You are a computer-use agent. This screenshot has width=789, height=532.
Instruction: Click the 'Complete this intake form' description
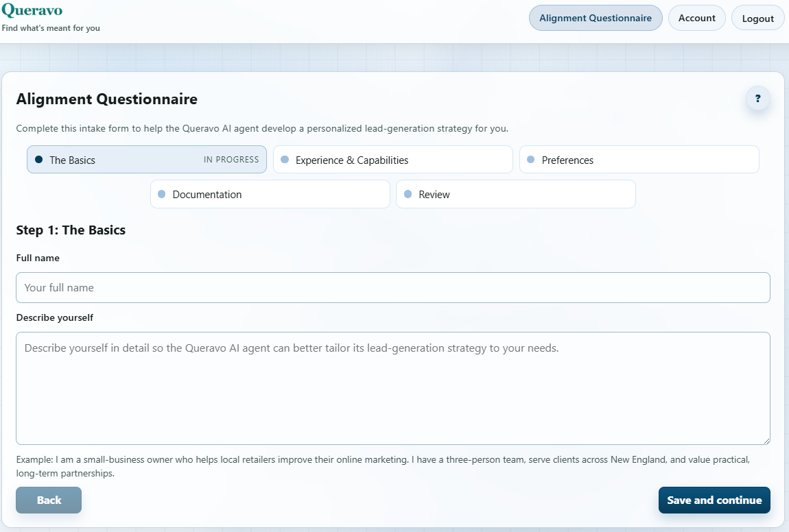[x=262, y=128]
